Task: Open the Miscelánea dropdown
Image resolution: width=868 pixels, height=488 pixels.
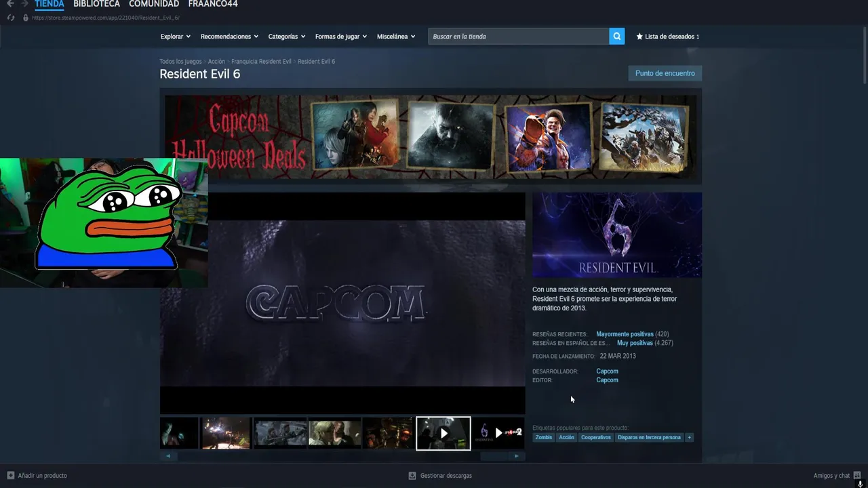Action: (396, 37)
